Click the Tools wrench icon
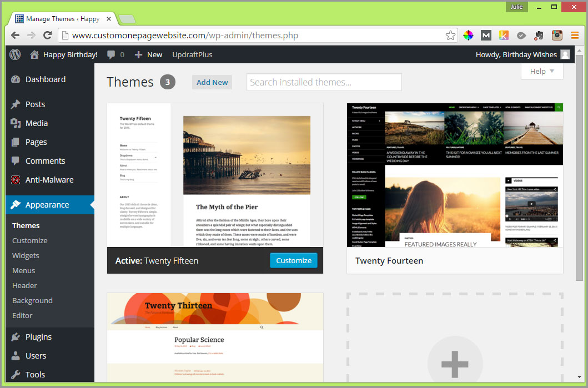The height and width of the screenshot is (388, 588). pos(16,375)
